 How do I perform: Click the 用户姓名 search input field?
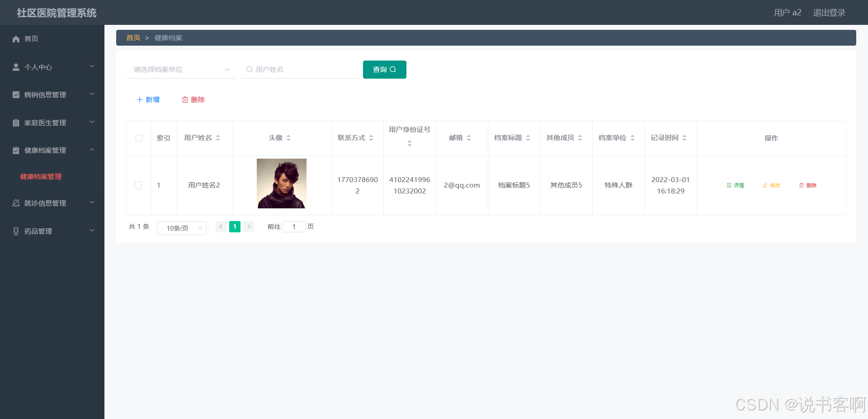pyautogui.click(x=299, y=69)
